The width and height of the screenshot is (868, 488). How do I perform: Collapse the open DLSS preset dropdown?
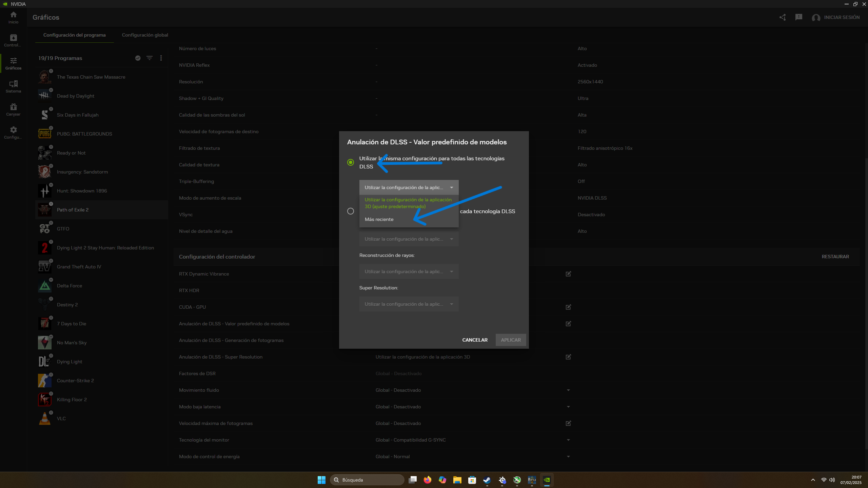[409, 187]
